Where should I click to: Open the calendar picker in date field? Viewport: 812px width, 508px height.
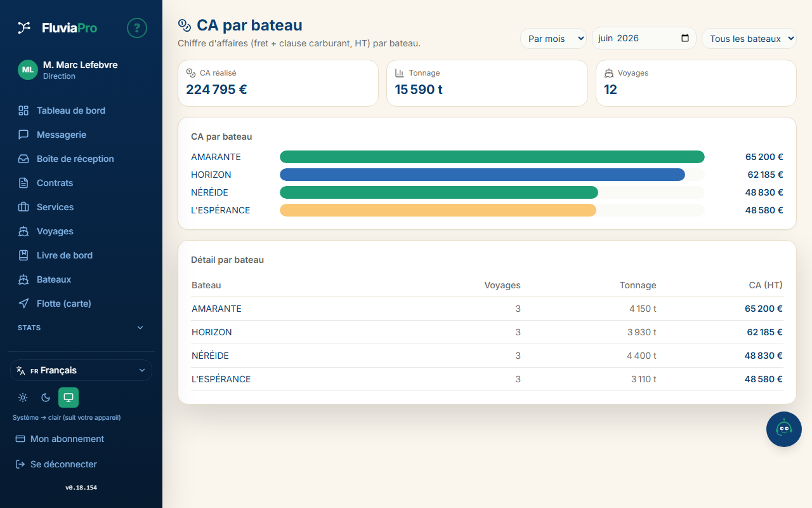(x=684, y=38)
